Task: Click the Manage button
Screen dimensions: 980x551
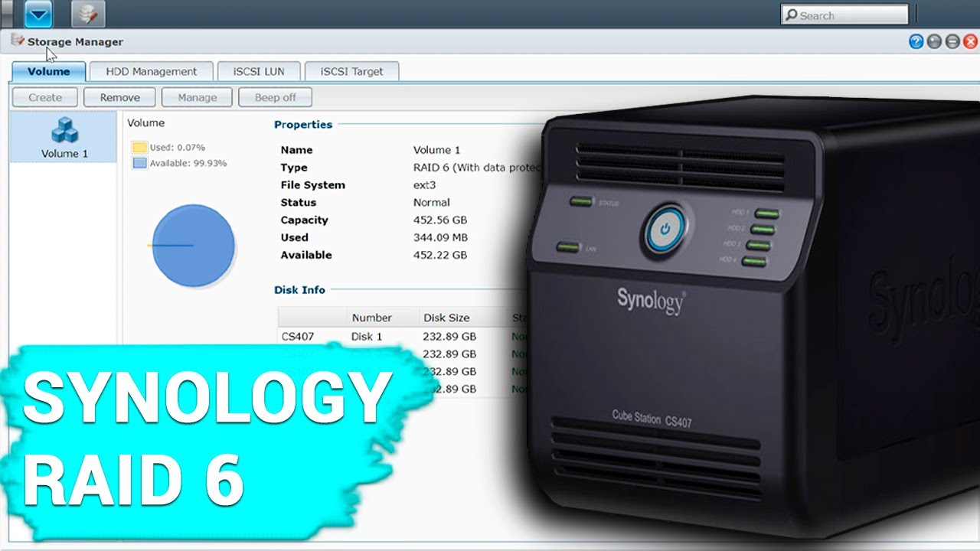Action: (197, 97)
